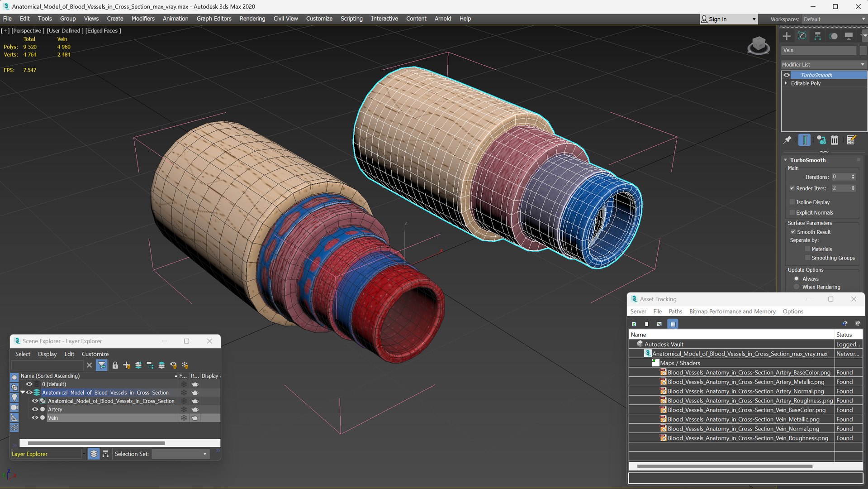
Task: Click Refresh icon in Asset Tracking toolbar
Action: (x=634, y=324)
